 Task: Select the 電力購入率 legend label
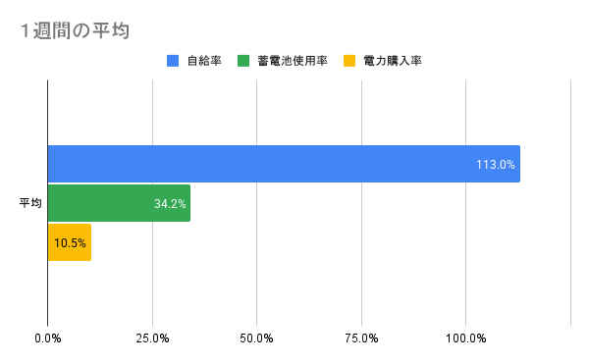(x=393, y=61)
